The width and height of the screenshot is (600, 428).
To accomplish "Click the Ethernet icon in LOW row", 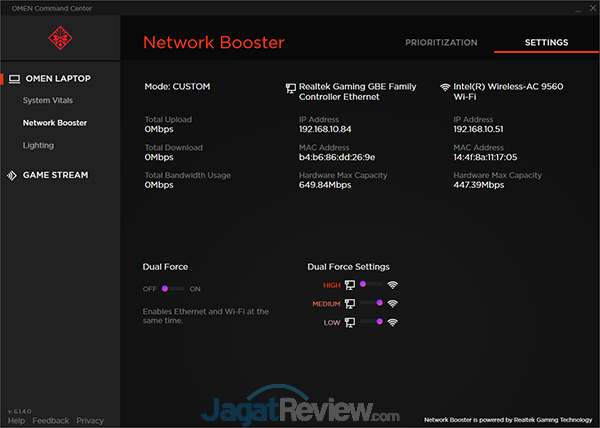I will (350, 322).
